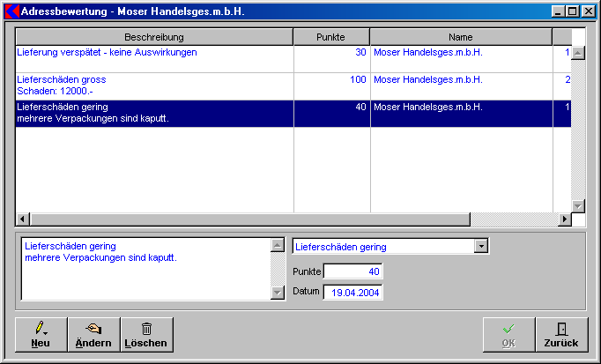Click the description text box scroll-down arrow

pyautogui.click(x=277, y=294)
